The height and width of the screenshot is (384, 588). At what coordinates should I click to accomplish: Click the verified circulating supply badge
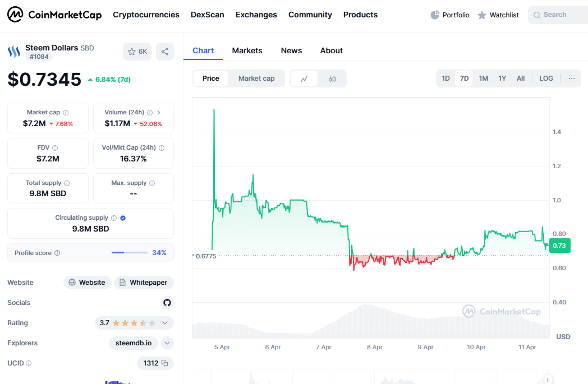pos(123,218)
